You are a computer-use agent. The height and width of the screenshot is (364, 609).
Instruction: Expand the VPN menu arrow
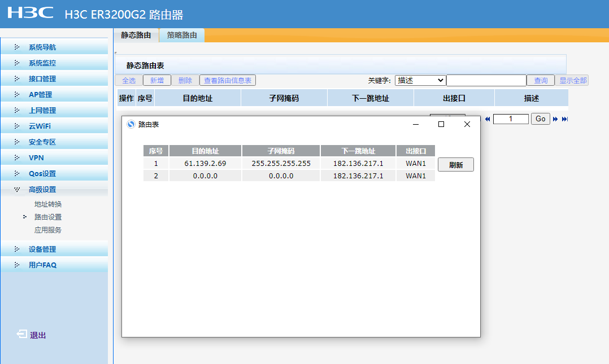(x=17, y=157)
